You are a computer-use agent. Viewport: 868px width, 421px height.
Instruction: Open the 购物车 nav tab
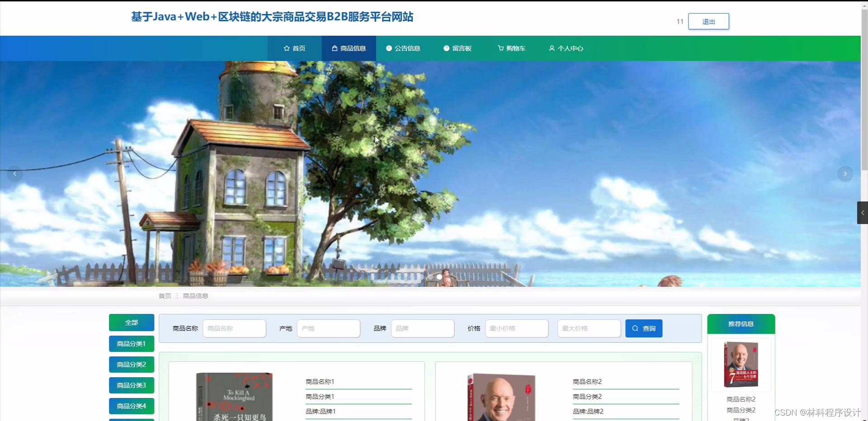pyautogui.click(x=512, y=48)
